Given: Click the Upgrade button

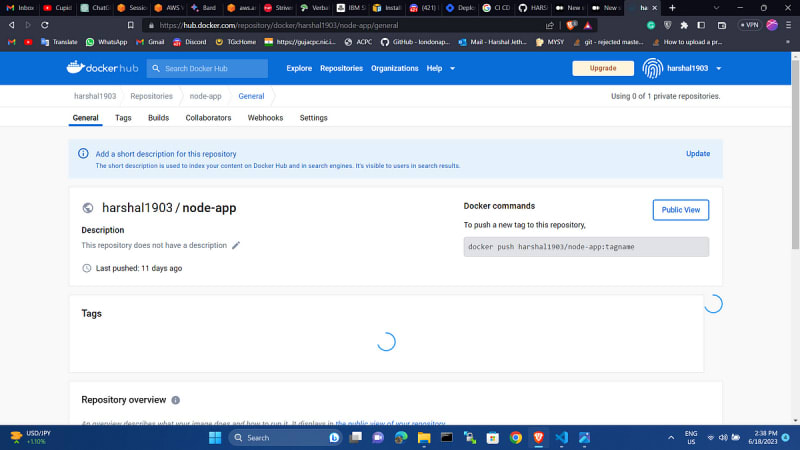Looking at the screenshot, I should coord(603,68).
